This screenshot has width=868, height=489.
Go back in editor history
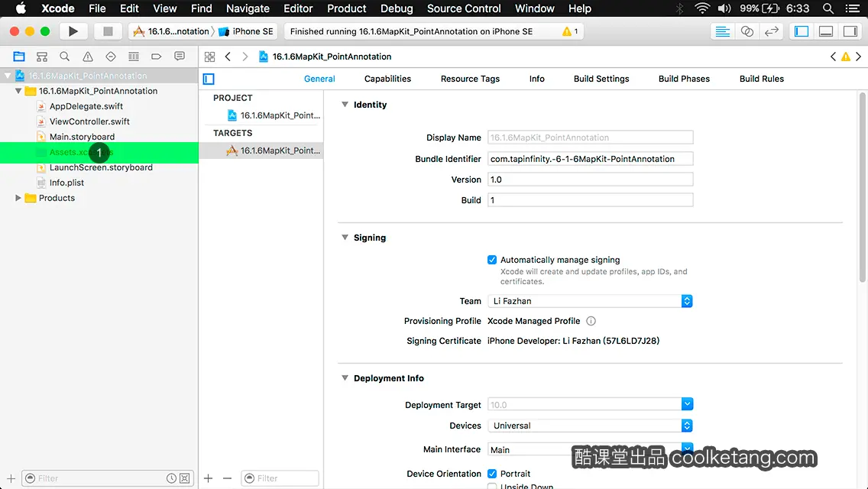[228, 57]
